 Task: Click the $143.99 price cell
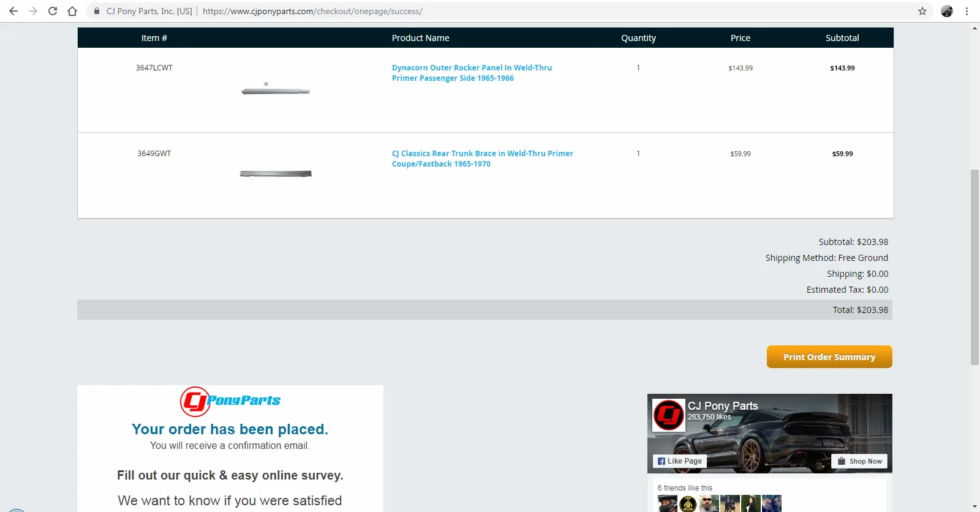pos(741,68)
